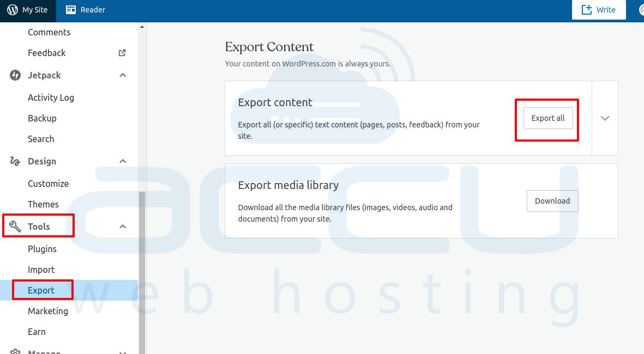This screenshot has width=644, height=354.
Task: Open the Comments menu item
Action: click(49, 33)
